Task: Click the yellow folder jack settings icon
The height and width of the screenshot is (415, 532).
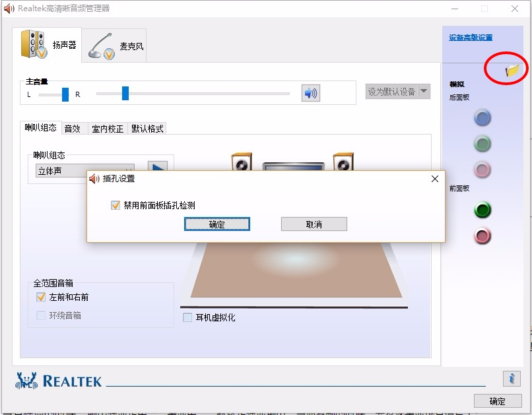Action: pyautogui.click(x=513, y=70)
